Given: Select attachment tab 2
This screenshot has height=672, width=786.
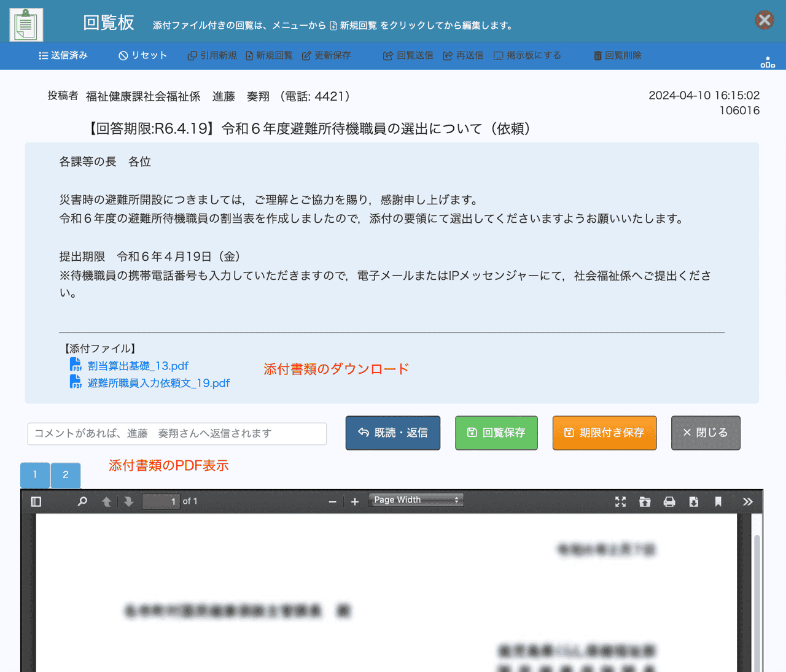Looking at the screenshot, I should [66, 475].
